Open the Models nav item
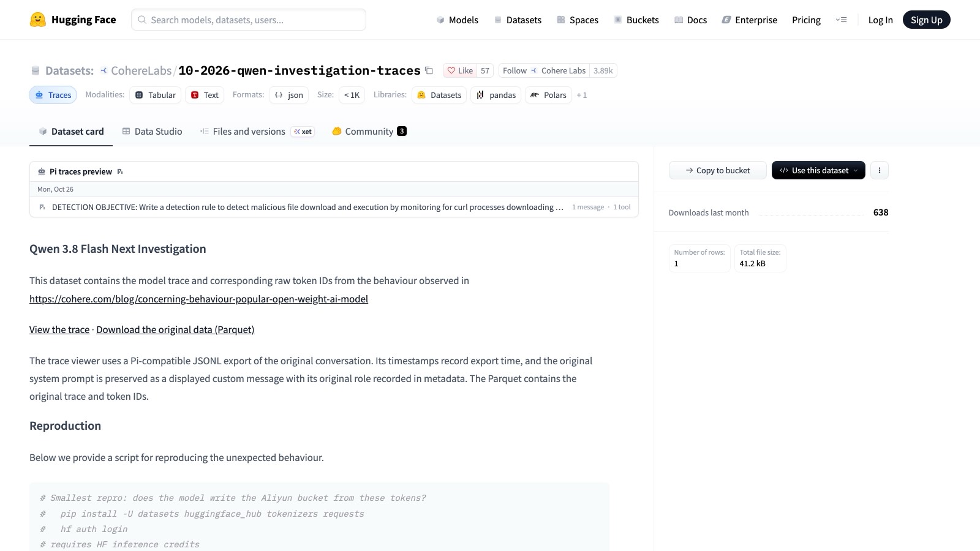Image resolution: width=980 pixels, height=551 pixels. 457,20
